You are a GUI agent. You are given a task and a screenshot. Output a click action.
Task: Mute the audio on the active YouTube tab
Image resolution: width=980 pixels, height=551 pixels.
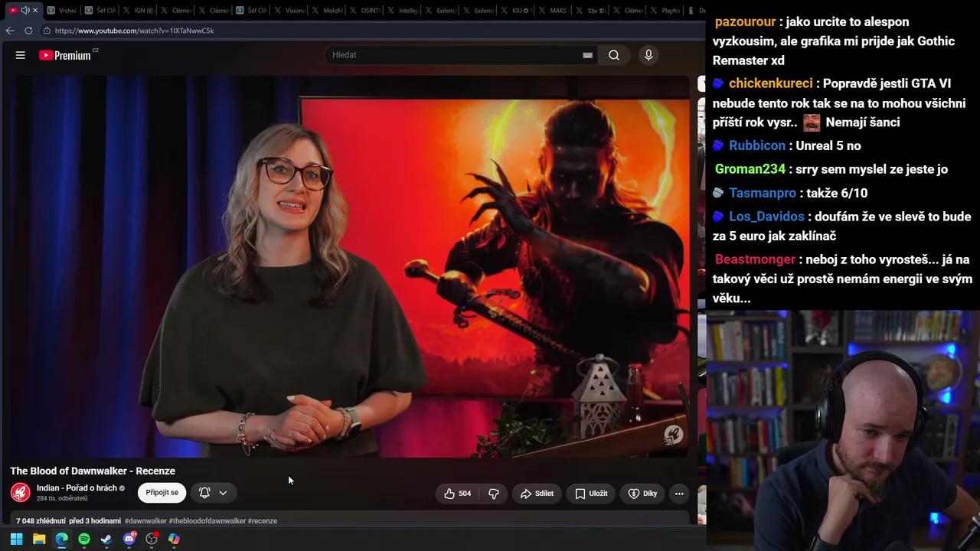click(24, 10)
